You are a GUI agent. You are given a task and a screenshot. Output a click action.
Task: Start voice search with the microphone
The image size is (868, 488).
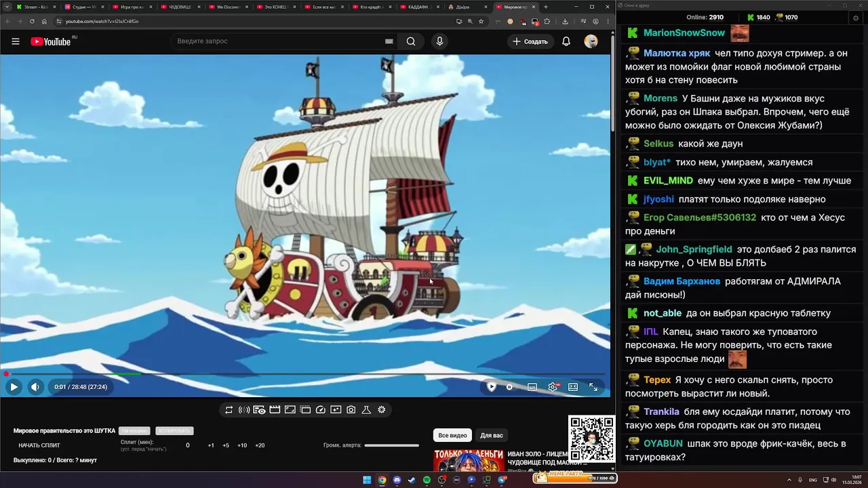[x=439, y=41]
